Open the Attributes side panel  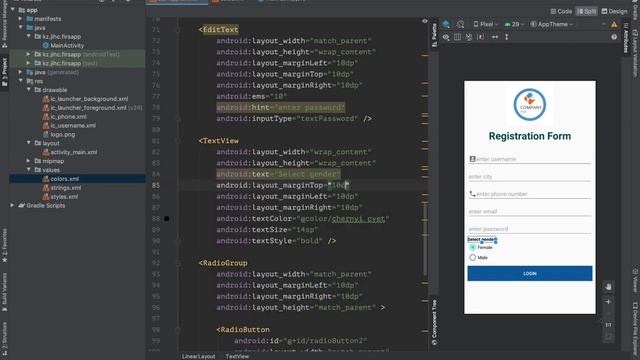coord(626,37)
